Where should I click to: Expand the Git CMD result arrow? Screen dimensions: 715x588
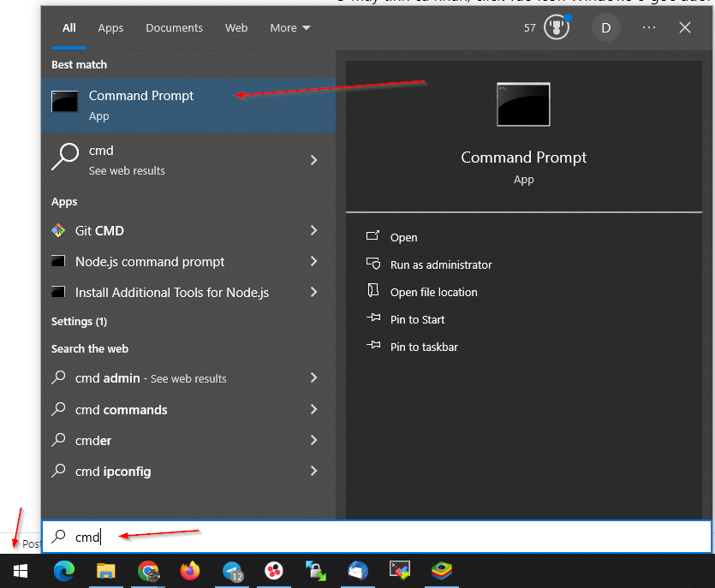313,230
